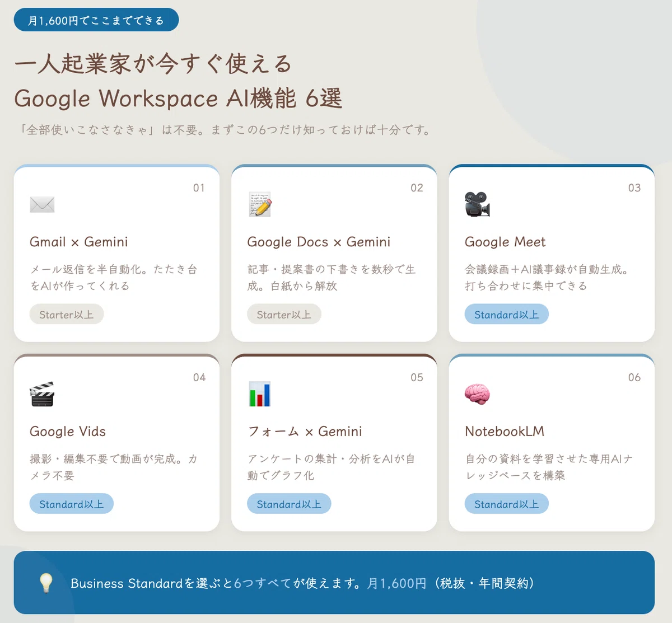Click the アンケートの集計・分析 description text
The height and width of the screenshot is (623, 672).
[332, 467]
